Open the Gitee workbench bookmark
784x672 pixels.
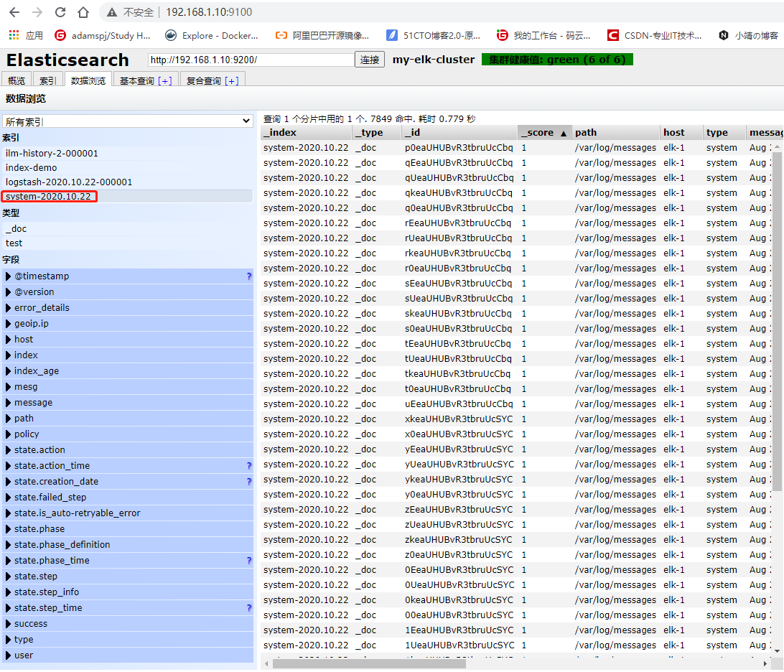point(543,35)
